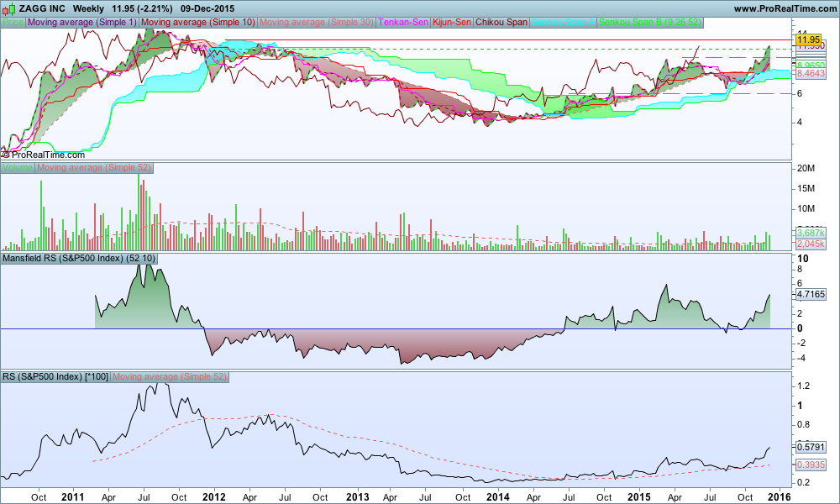Click the yellow 11.95 current price tag
The image size is (840, 504).
[x=808, y=39]
